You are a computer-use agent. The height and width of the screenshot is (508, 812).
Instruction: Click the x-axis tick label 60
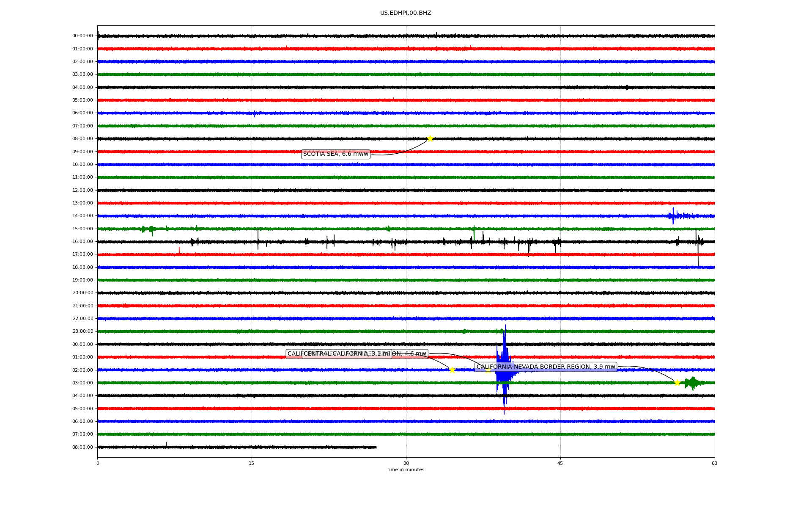(714, 463)
